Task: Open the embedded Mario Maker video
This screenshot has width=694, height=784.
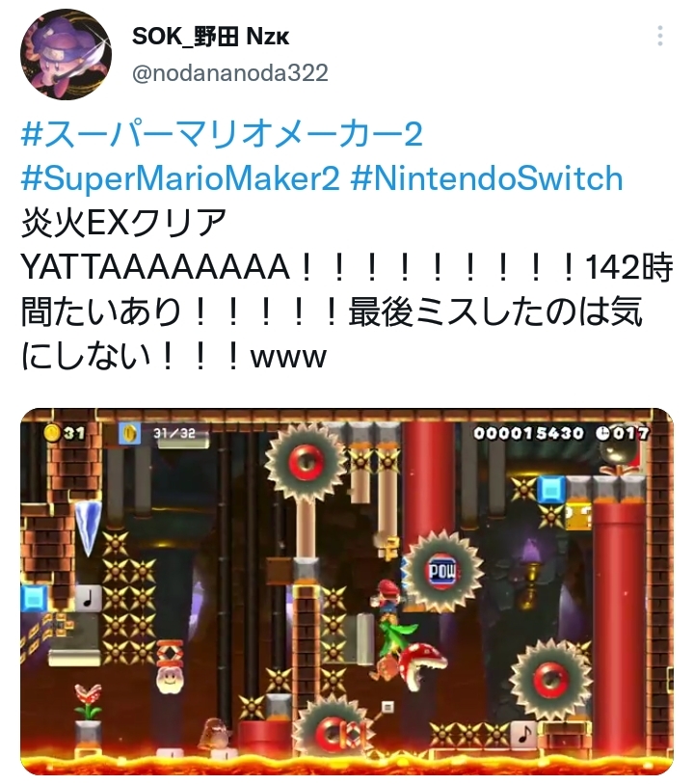Action: pyautogui.click(x=347, y=591)
